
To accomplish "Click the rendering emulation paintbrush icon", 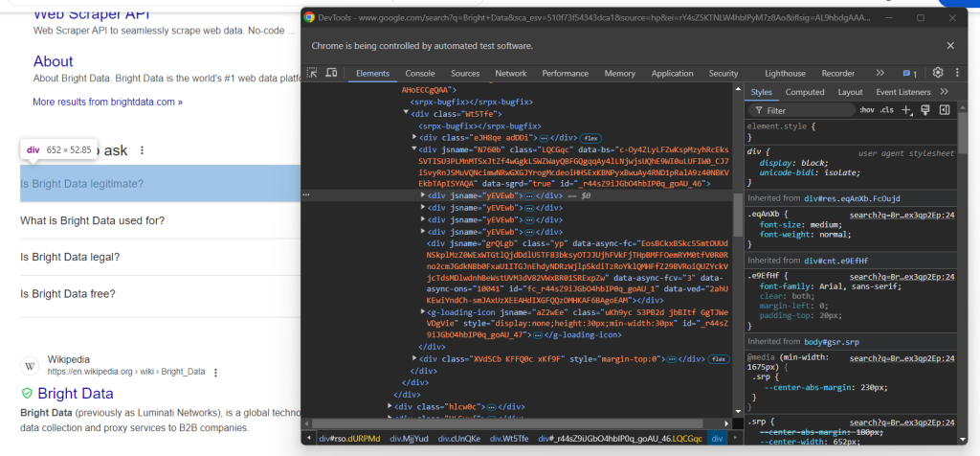I will point(925,110).
